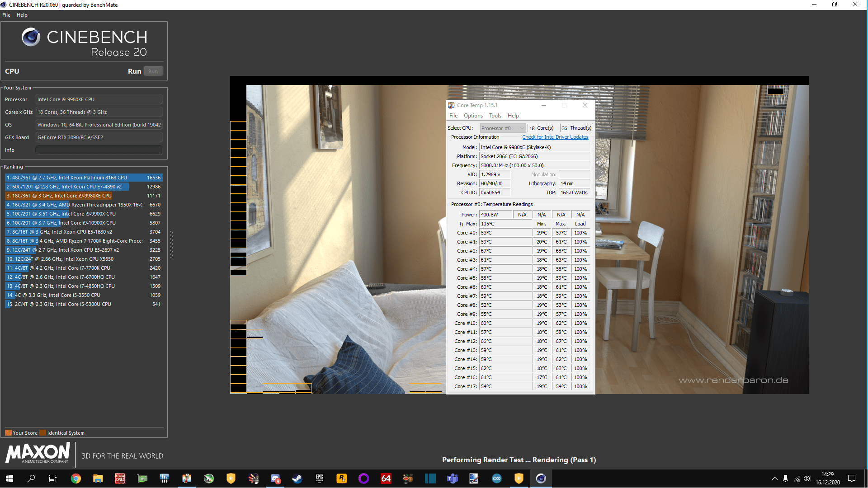Select the i9-9980XE ranking entry bar
868x488 pixels.
click(x=59, y=196)
